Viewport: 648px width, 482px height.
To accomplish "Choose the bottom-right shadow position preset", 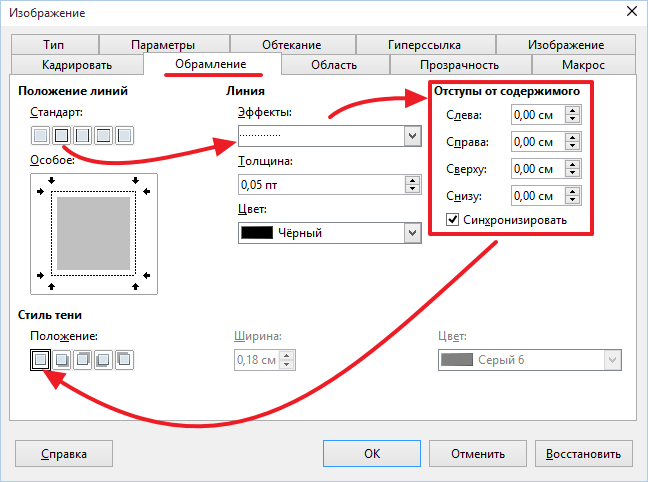I will click(62, 360).
